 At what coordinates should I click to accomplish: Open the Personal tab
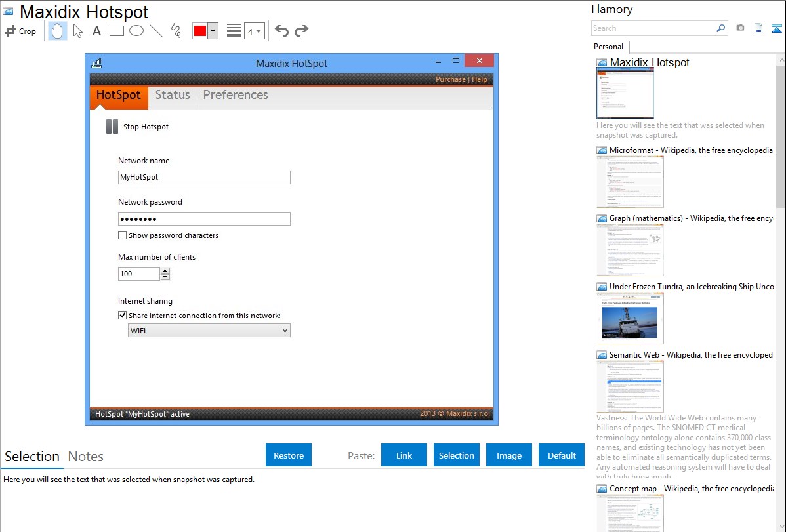pos(609,47)
